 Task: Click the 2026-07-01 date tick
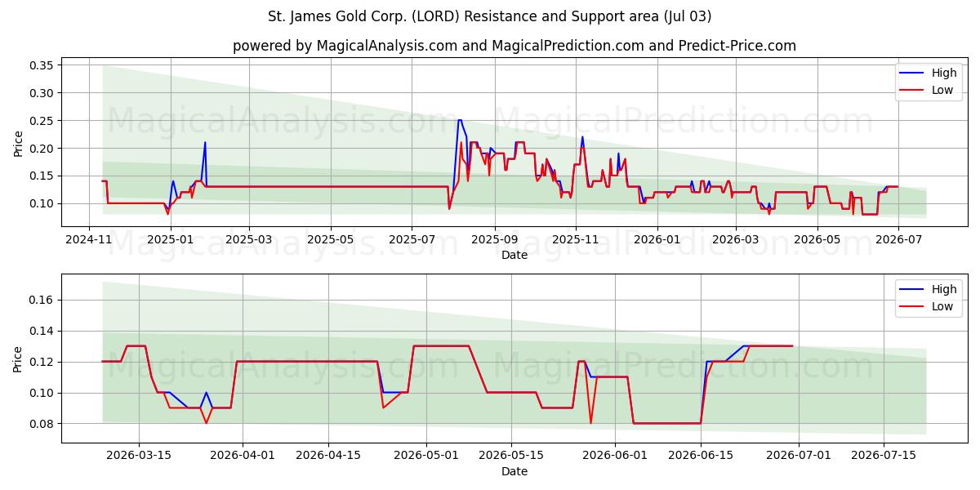798,456
